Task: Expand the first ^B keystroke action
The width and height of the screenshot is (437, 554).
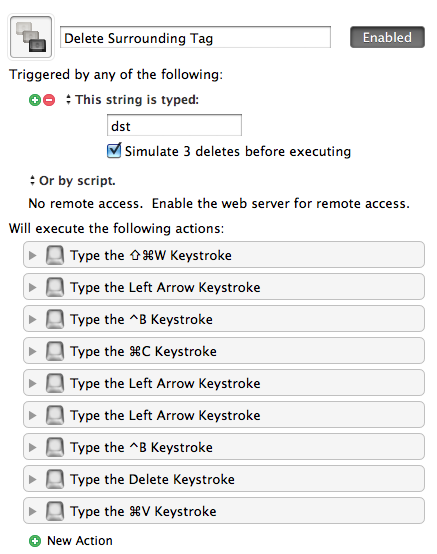Action: [33, 319]
